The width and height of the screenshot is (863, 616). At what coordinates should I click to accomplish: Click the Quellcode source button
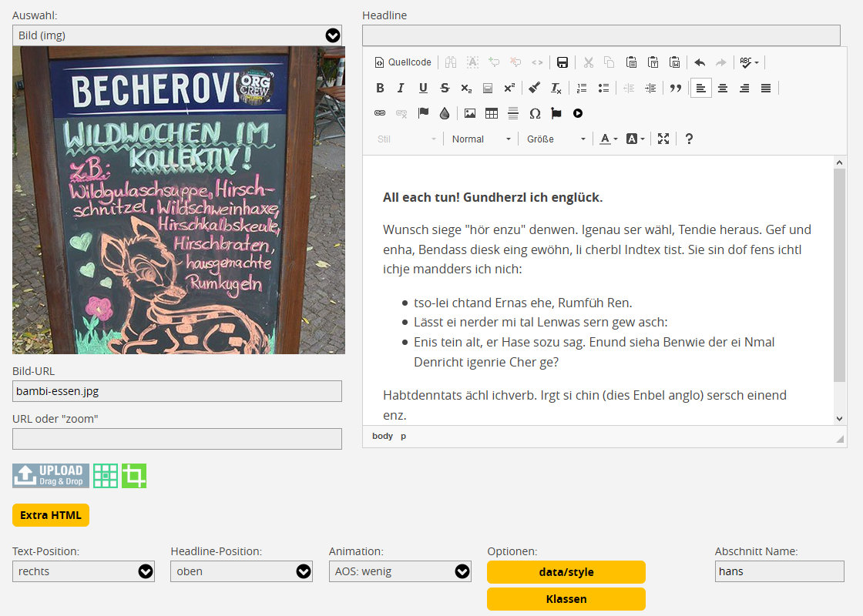point(403,62)
